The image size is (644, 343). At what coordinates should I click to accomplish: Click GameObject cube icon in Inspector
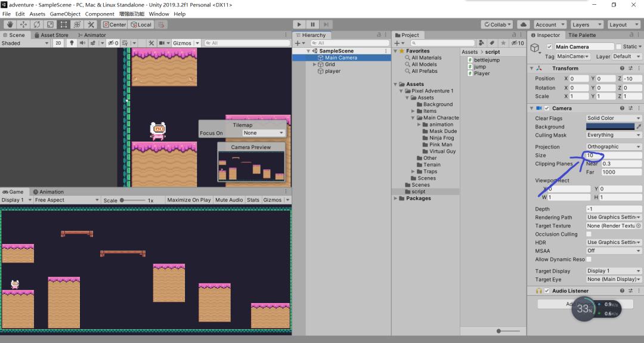click(534, 48)
